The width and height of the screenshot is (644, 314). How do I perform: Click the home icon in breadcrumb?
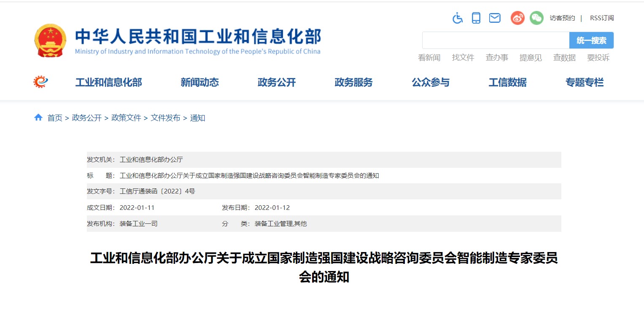pyautogui.click(x=38, y=117)
